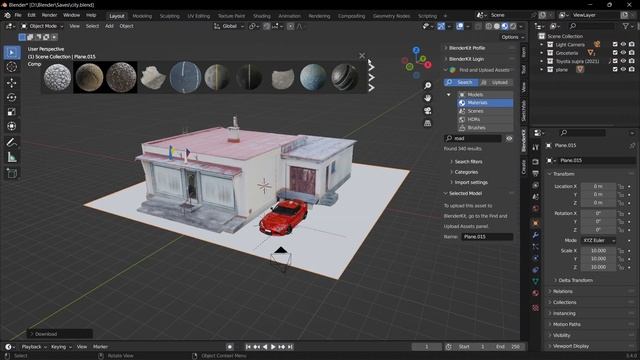Toggle the search results eye icon

(509, 138)
